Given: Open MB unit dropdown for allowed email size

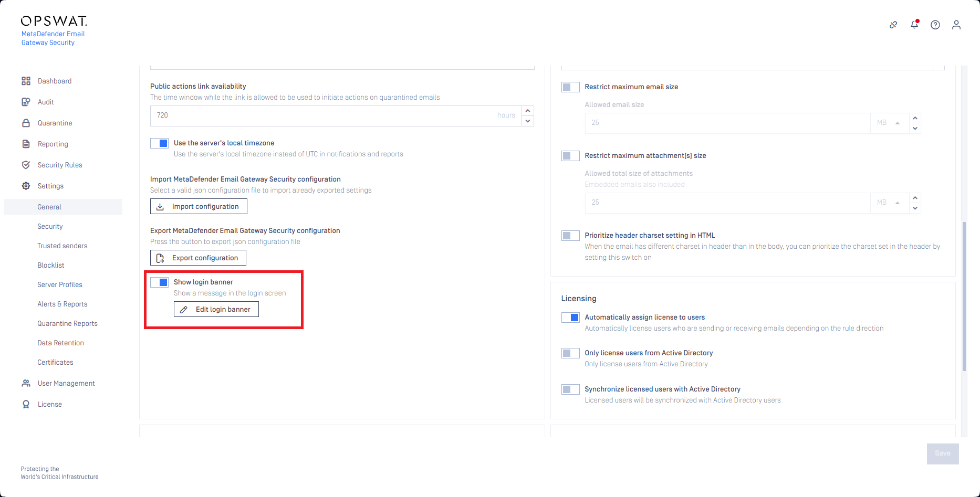Looking at the screenshot, I should [x=889, y=123].
